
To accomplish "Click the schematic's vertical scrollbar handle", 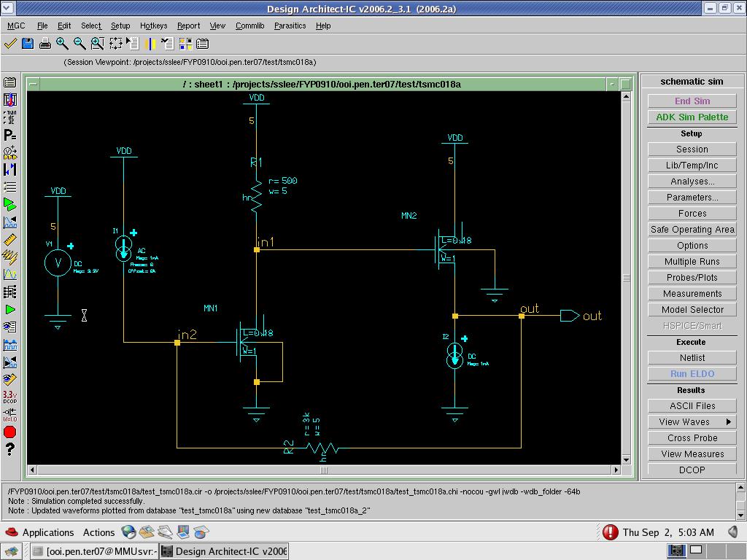I will tap(626, 278).
